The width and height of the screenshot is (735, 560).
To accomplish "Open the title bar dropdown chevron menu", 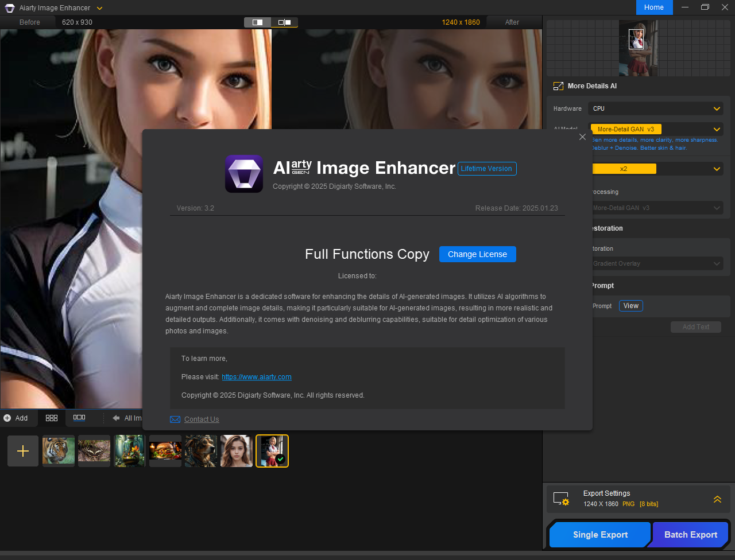I will (x=100, y=8).
